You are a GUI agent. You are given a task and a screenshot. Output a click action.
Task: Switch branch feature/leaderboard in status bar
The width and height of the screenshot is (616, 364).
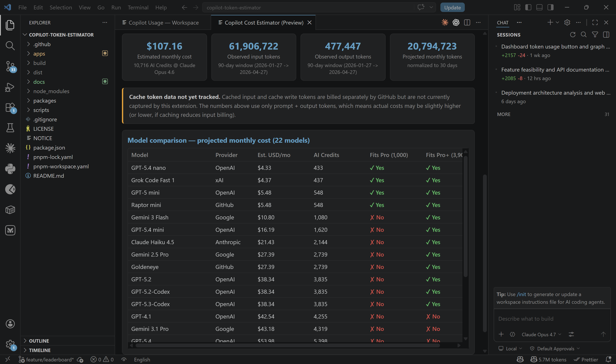pyautogui.click(x=47, y=359)
